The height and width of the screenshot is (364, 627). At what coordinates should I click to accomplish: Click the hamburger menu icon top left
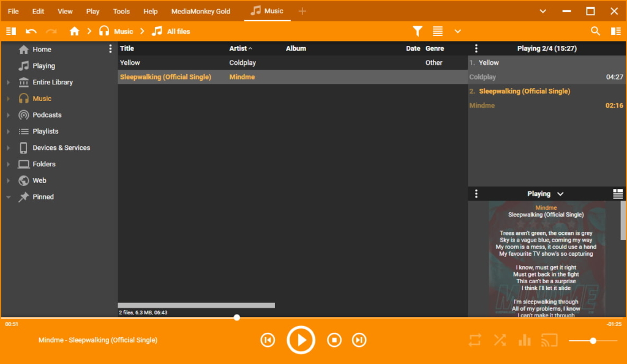click(10, 31)
